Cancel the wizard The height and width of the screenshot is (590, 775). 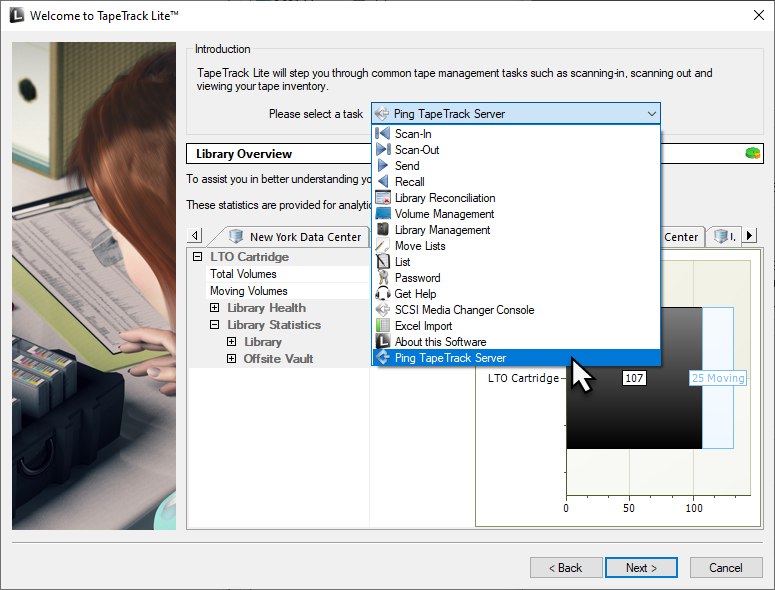[726, 568]
